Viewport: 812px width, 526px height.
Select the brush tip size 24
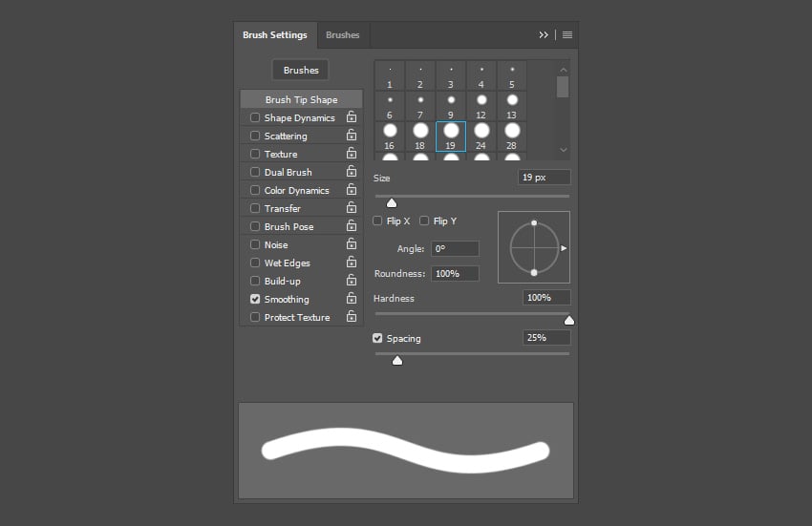(481, 137)
